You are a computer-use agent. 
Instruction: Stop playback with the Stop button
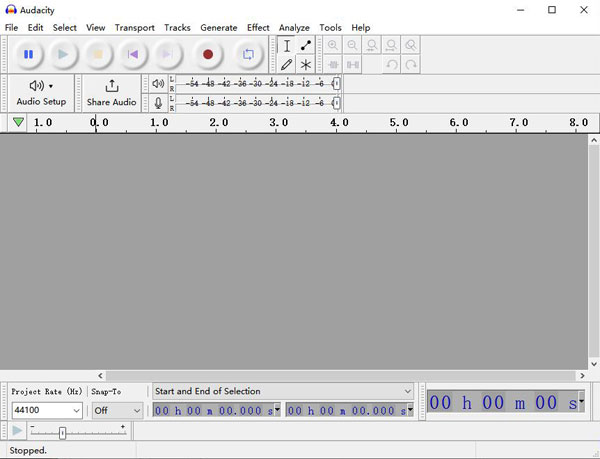click(98, 54)
